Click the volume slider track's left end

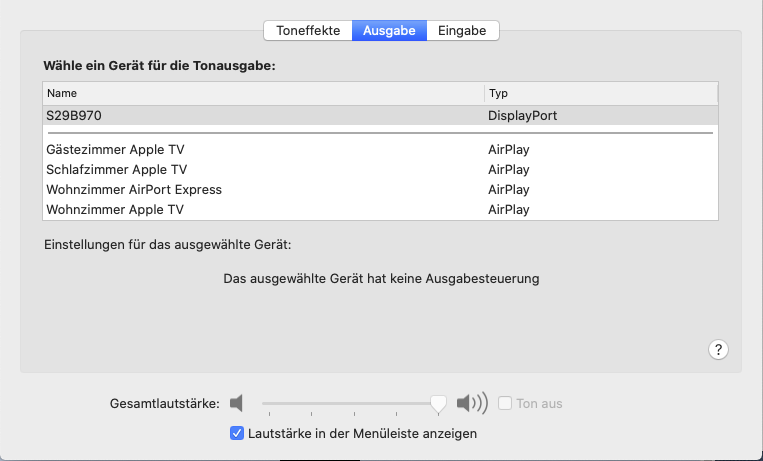[265, 403]
